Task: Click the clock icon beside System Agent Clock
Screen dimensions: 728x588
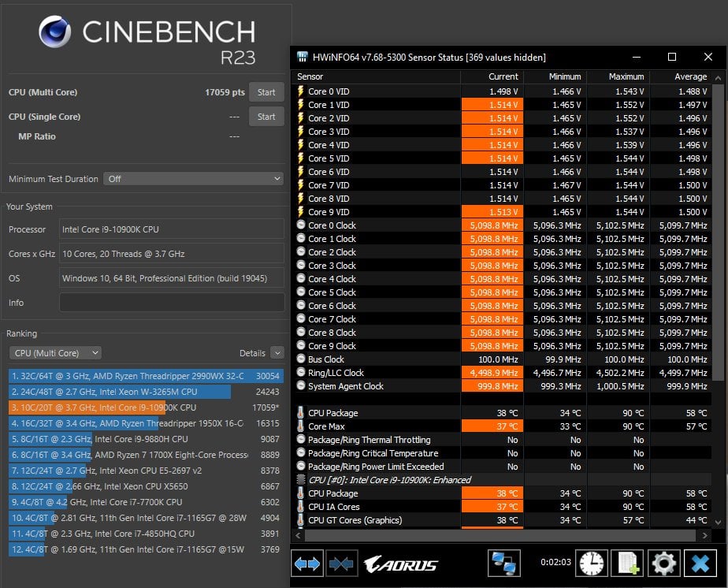Action: pyautogui.click(x=301, y=385)
